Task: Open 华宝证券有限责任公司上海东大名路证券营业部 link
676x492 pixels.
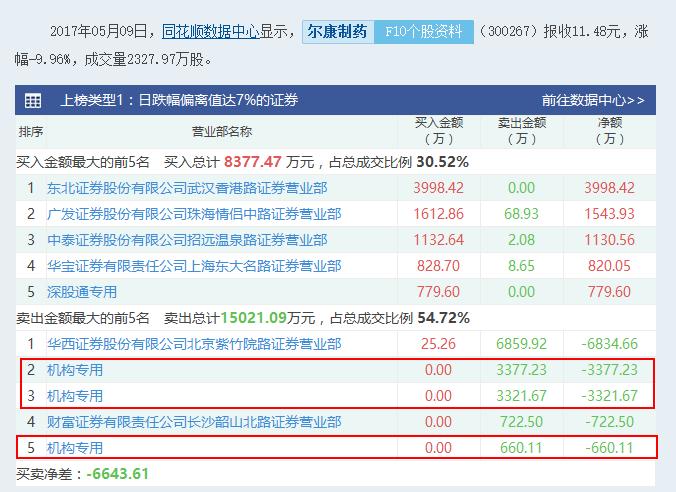Action: tap(194, 266)
